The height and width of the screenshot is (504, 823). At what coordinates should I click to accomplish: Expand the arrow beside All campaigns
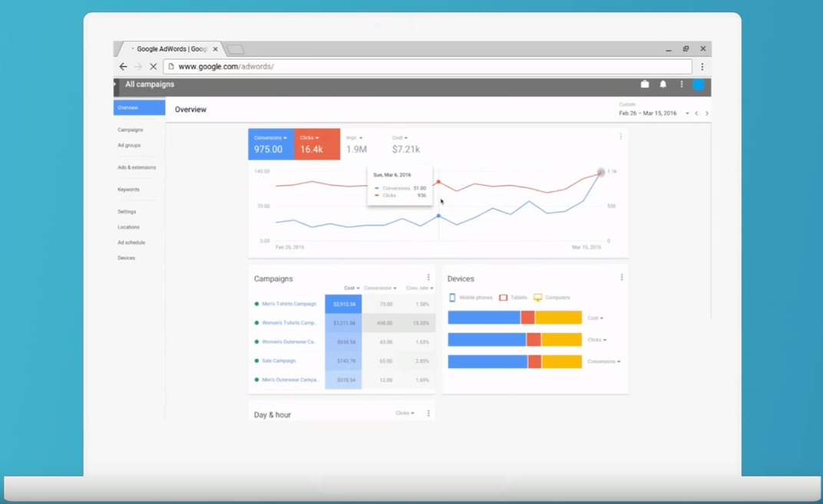[115, 84]
